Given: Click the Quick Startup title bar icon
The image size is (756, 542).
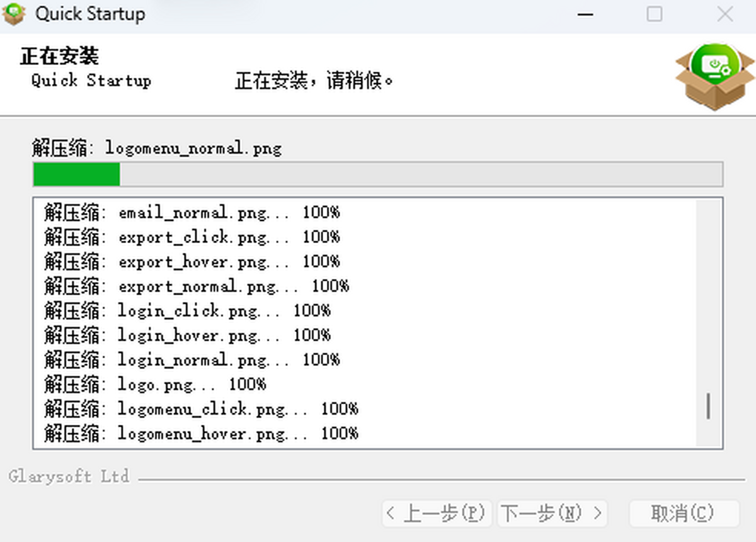Looking at the screenshot, I should 14,14.
